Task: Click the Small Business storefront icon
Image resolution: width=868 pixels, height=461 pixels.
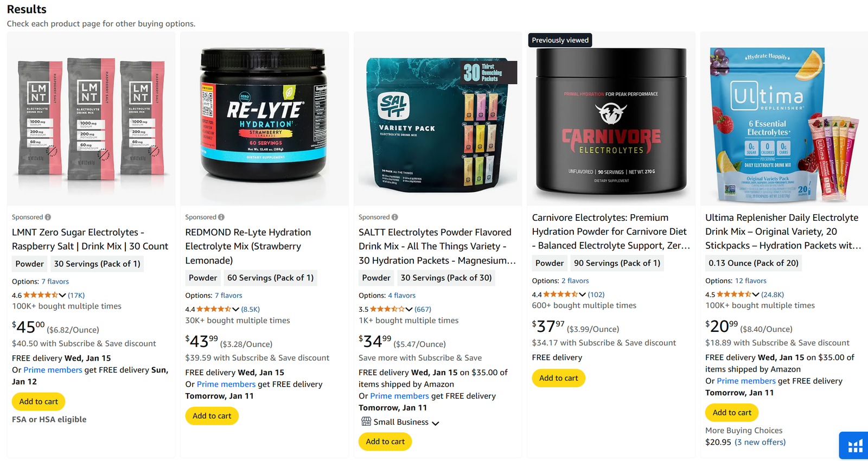Action: [x=366, y=421]
